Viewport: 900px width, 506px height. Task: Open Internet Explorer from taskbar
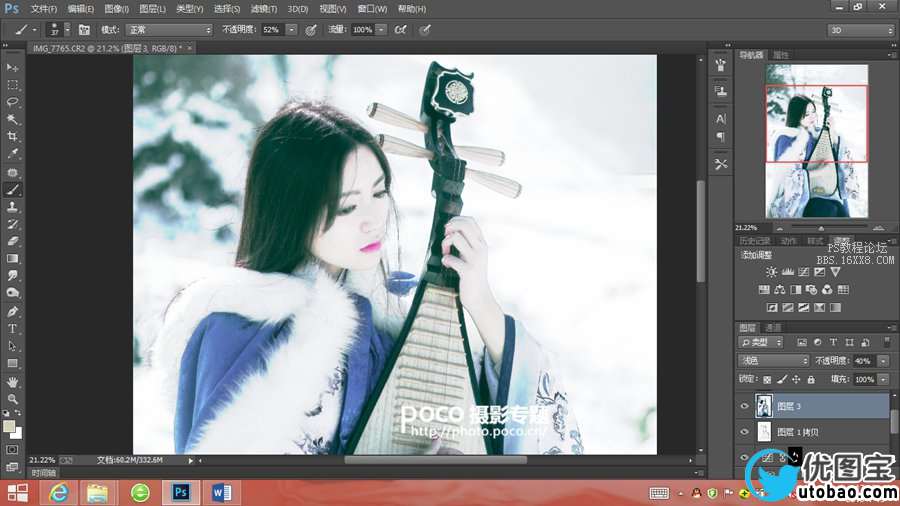pos(59,492)
